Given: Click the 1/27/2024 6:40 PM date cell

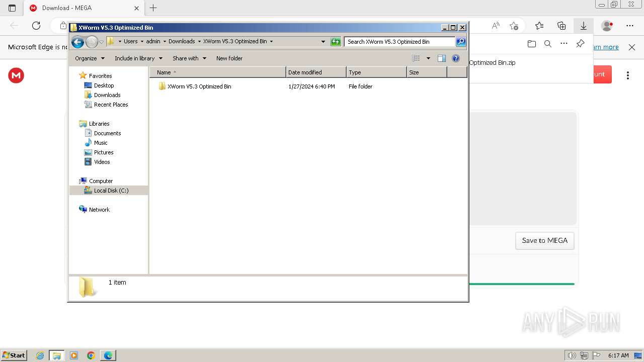Looking at the screenshot, I should tap(311, 86).
